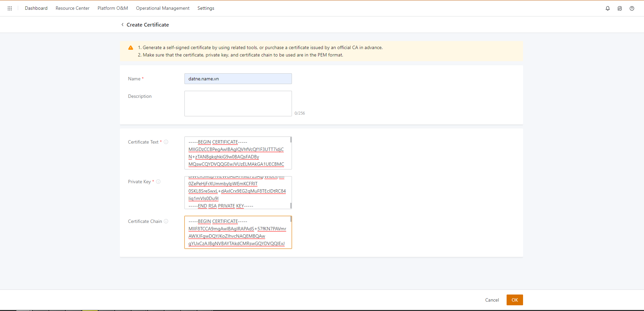Click the icon between bell and help
This screenshot has width=644, height=311.
(x=619, y=8)
